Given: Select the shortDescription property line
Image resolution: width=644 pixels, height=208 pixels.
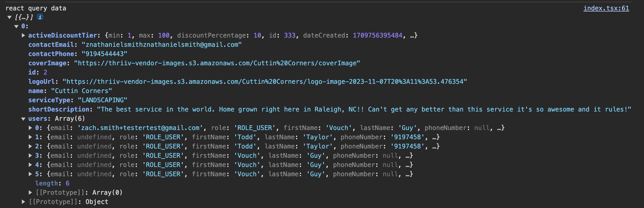Looking at the screenshot, I should point(330,109).
